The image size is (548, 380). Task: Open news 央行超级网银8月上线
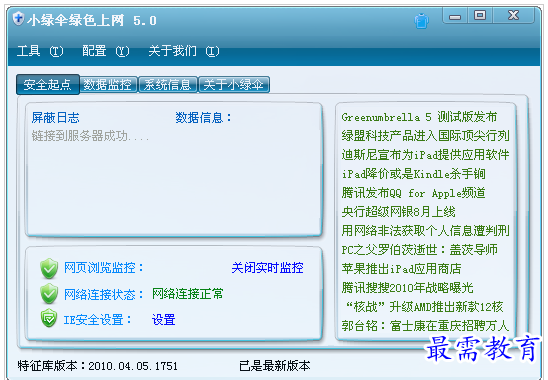(398, 211)
